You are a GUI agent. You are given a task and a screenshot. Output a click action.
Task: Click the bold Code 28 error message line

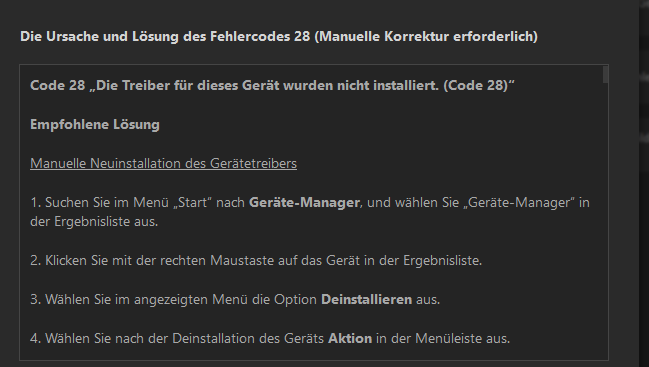tap(272, 86)
